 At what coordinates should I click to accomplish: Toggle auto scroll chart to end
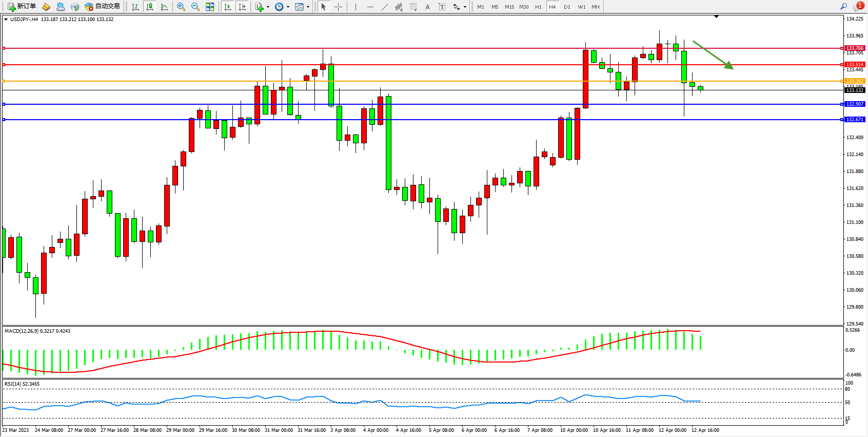click(x=228, y=7)
